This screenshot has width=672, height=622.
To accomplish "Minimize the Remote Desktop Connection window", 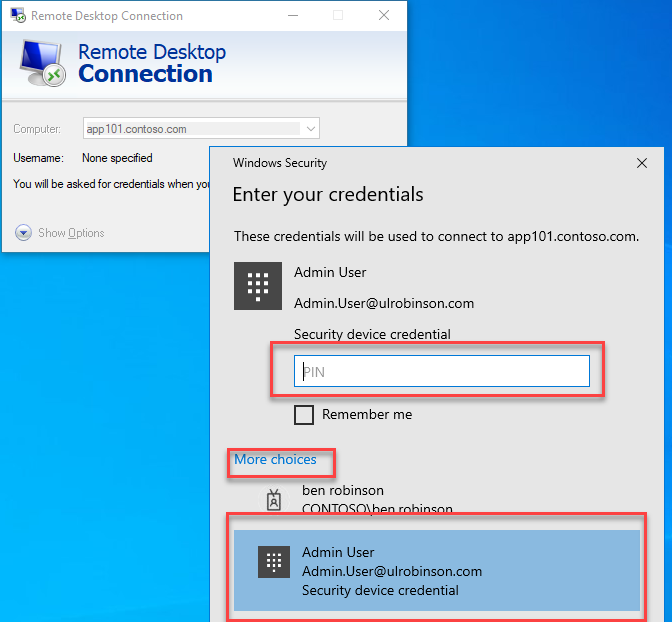I will (x=293, y=16).
